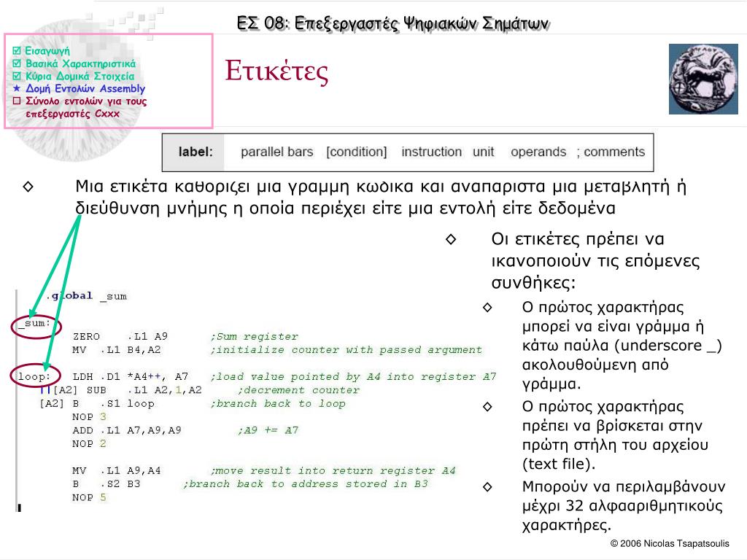Open the Εισαγωγή outline entry
The width and height of the screenshot is (747, 560).
(47, 50)
